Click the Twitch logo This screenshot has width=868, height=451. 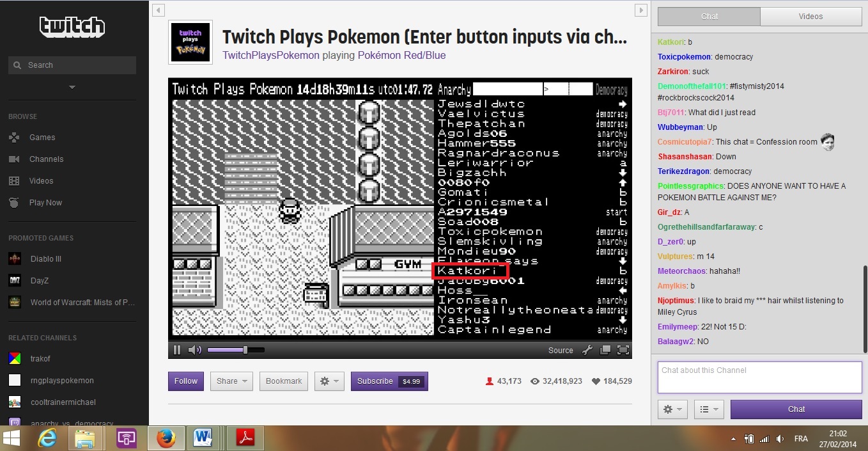coord(72,26)
